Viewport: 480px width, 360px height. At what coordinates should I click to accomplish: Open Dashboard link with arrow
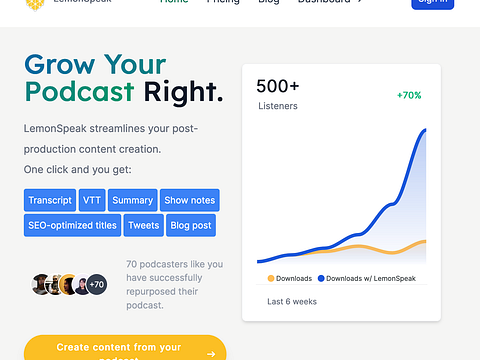[x=330, y=2]
